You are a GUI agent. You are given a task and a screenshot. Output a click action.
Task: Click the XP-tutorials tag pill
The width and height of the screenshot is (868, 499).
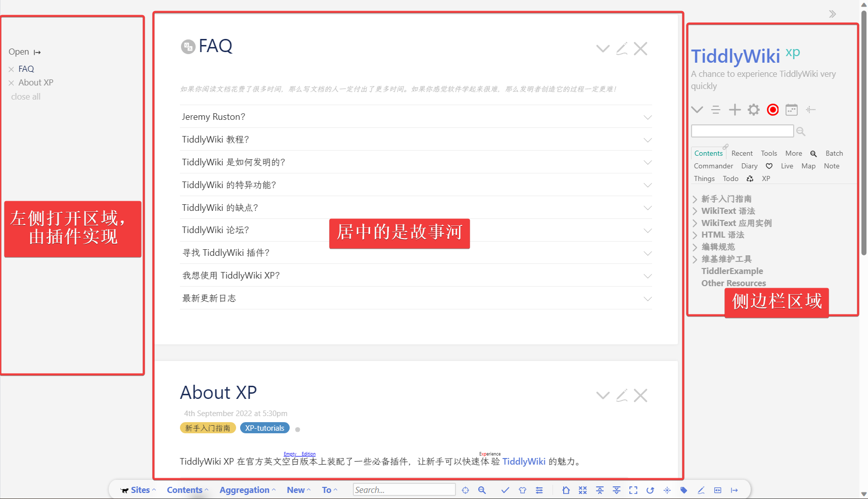265,428
